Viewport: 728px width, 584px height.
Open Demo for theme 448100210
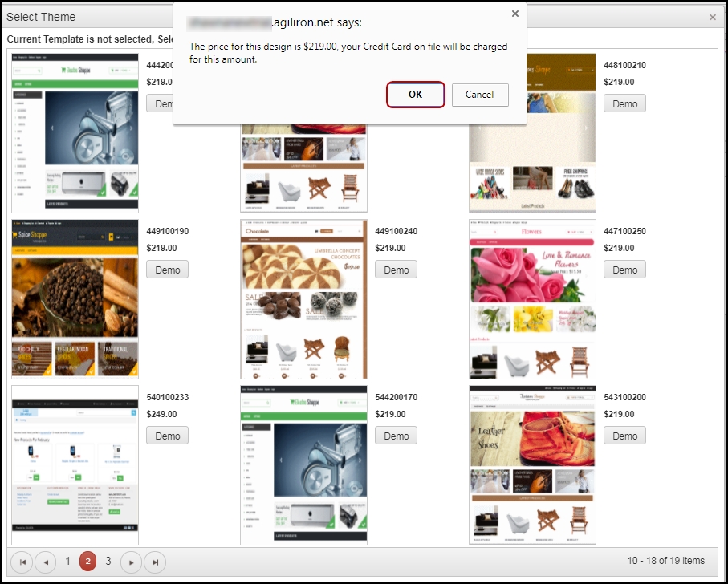click(x=624, y=103)
